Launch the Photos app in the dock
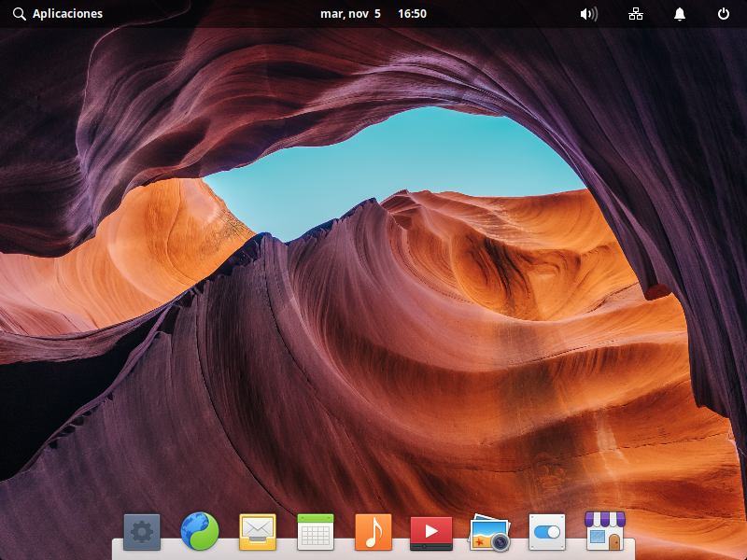 pyautogui.click(x=489, y=533)
